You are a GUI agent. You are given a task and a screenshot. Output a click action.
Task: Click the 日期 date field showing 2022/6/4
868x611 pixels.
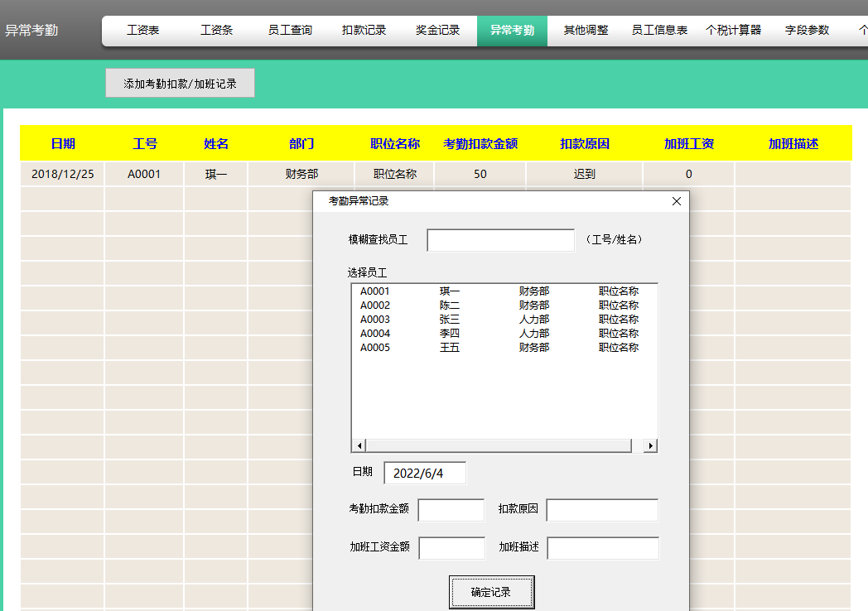click(x=425, y=472)
